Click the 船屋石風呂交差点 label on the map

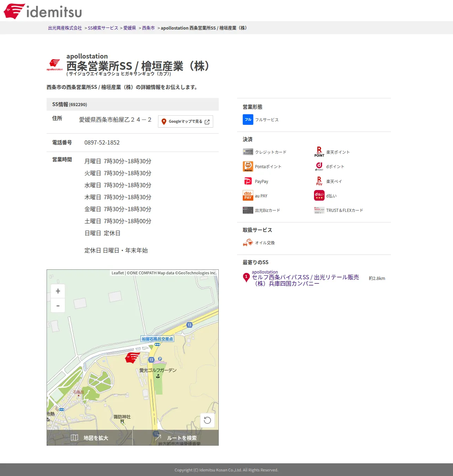click(x=157, y=339)
